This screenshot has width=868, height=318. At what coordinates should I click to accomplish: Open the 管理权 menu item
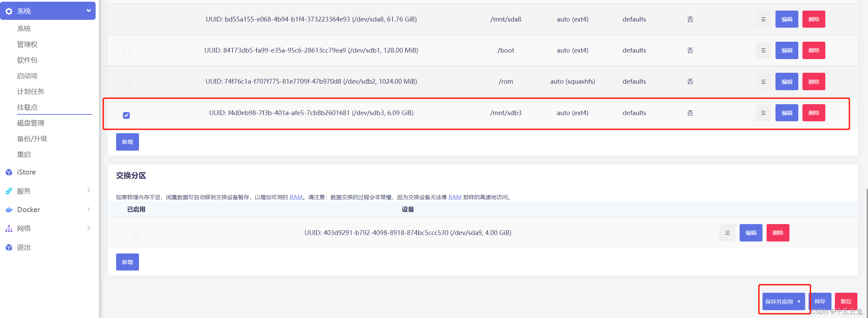tap(27, 44)
